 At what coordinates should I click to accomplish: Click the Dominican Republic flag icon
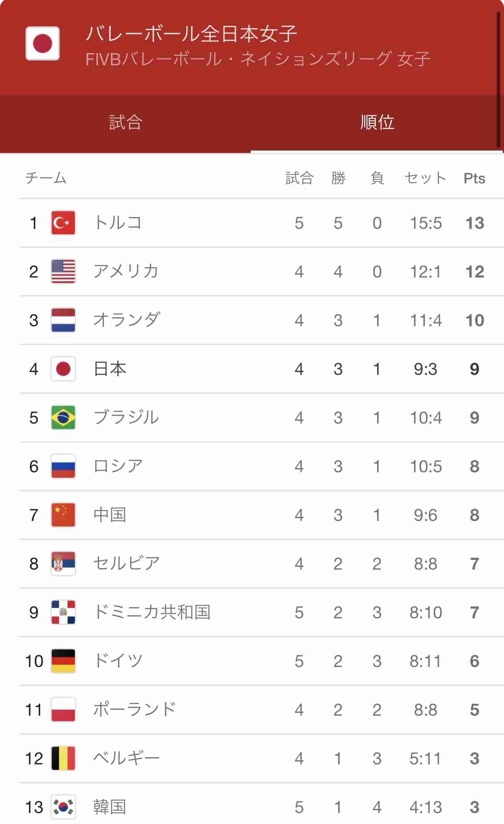tap(63, 612)
